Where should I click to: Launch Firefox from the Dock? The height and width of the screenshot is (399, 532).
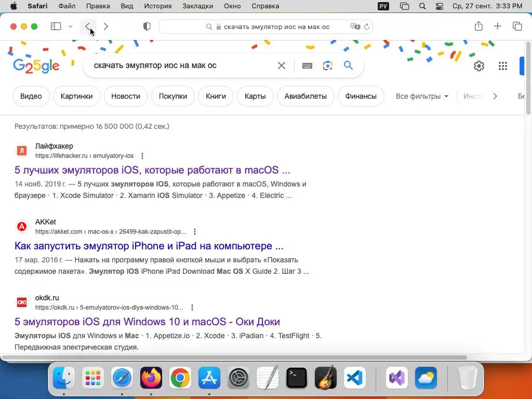coord(151,378)
